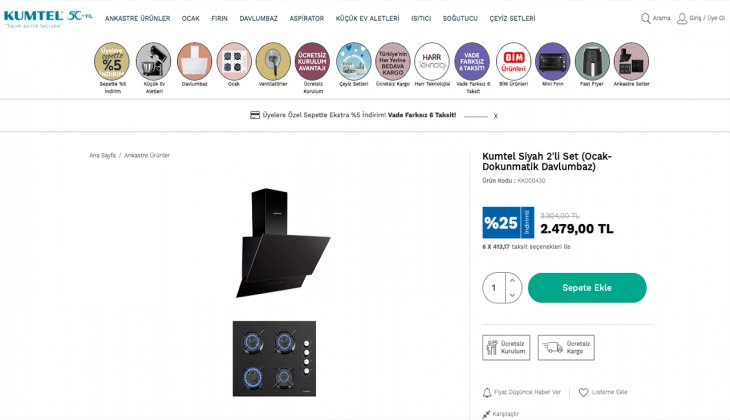Image resolution: width=730 pixels, height=420 pixels.
Task: Increase quantity with the up arrow
Action: pos(513,281)
